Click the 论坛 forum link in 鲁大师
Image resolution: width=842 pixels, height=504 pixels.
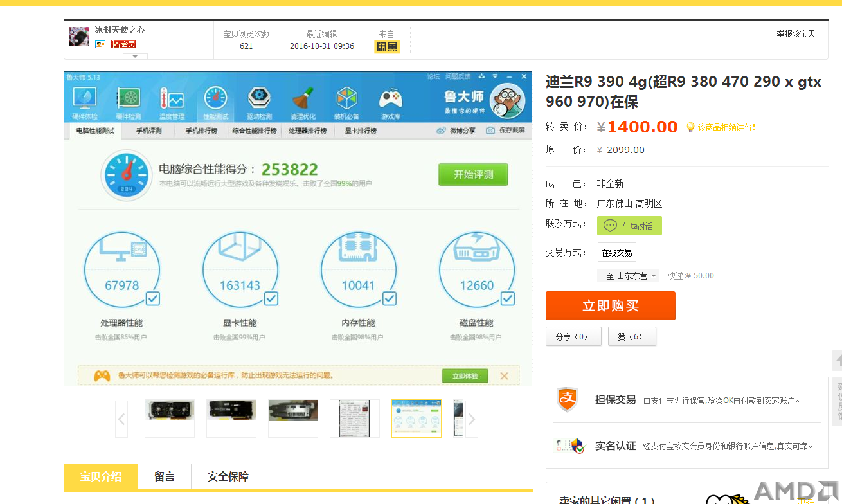434,76
